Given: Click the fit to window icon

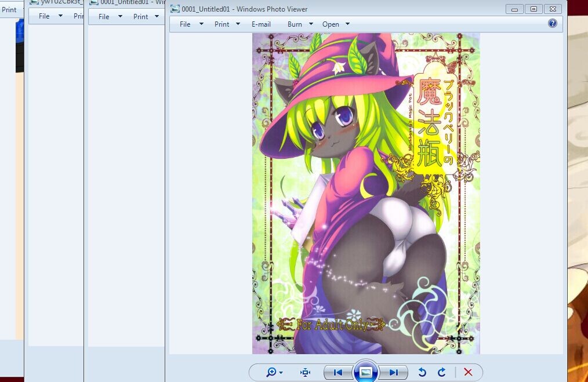Looking at the screenshot, I should 306,372.
